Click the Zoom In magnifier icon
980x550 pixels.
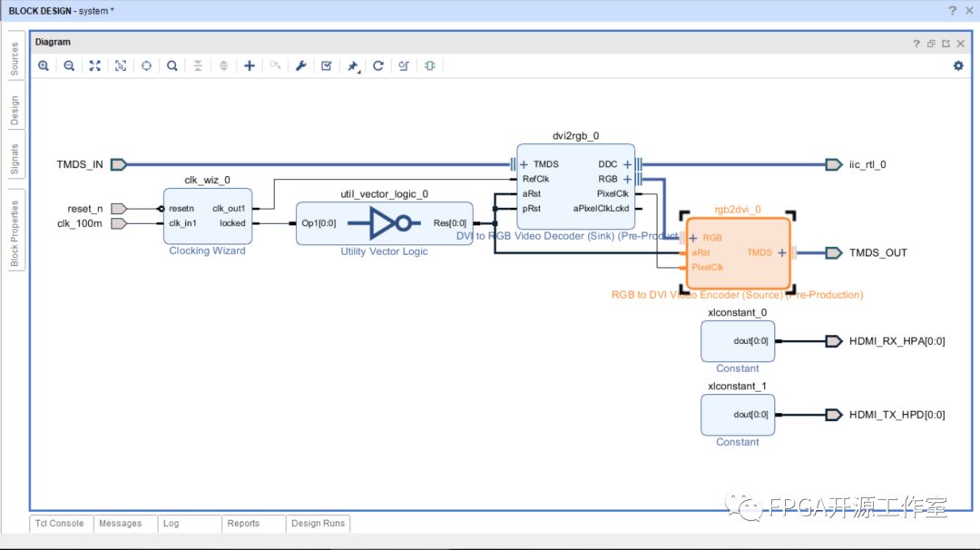point(44,66)
